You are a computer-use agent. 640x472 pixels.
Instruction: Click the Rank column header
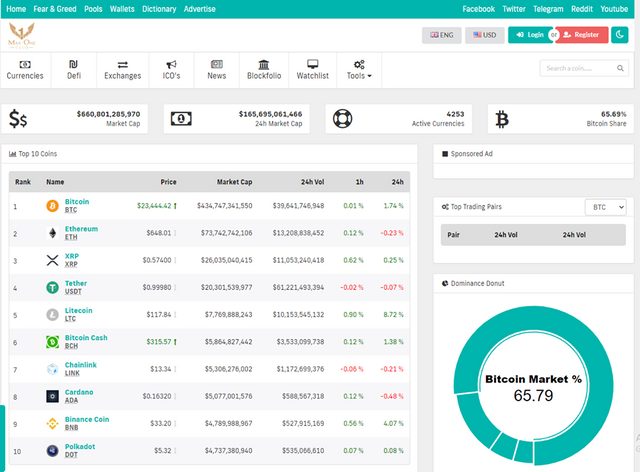(23, 182)
